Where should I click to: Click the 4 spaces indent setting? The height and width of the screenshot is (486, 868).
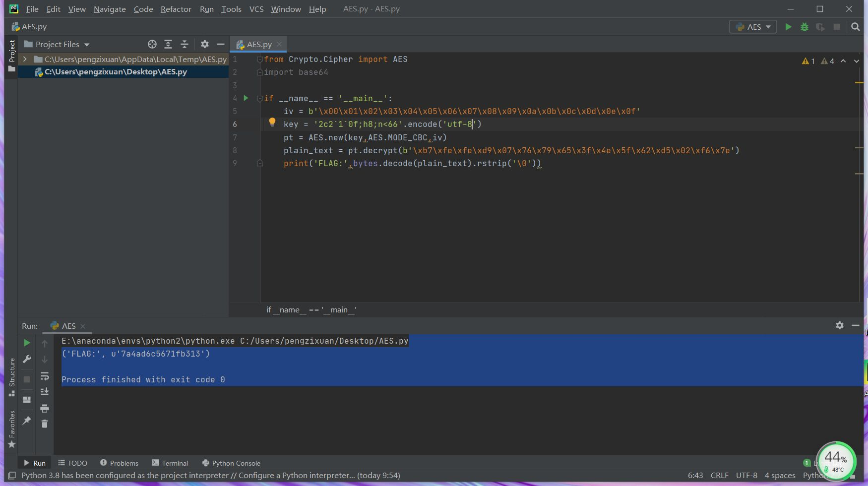[780, 475]
